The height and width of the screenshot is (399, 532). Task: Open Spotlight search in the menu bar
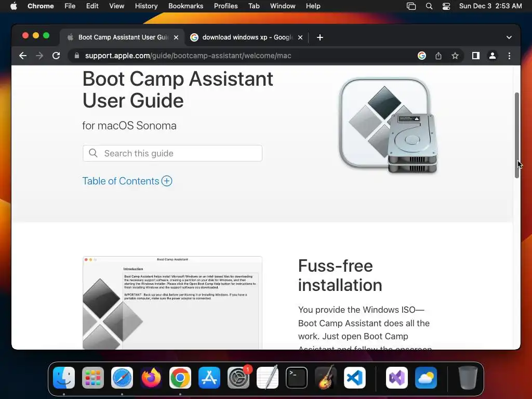(429, 6)
